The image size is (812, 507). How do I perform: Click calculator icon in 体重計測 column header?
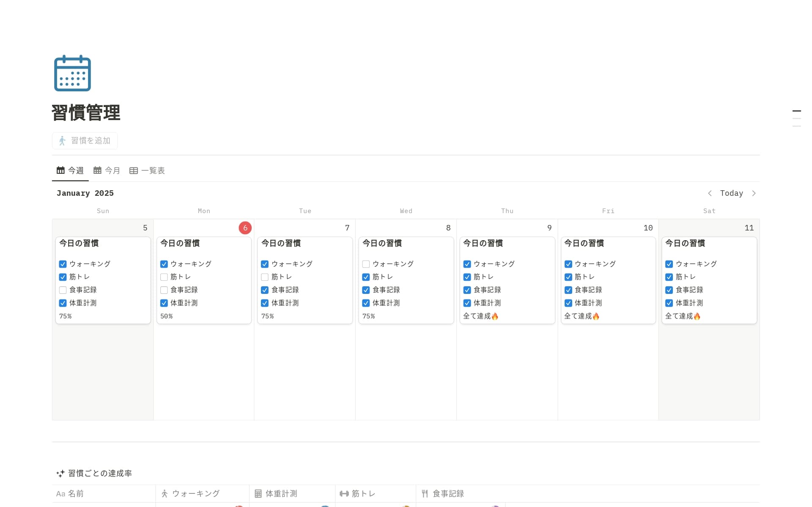point(258,493)
